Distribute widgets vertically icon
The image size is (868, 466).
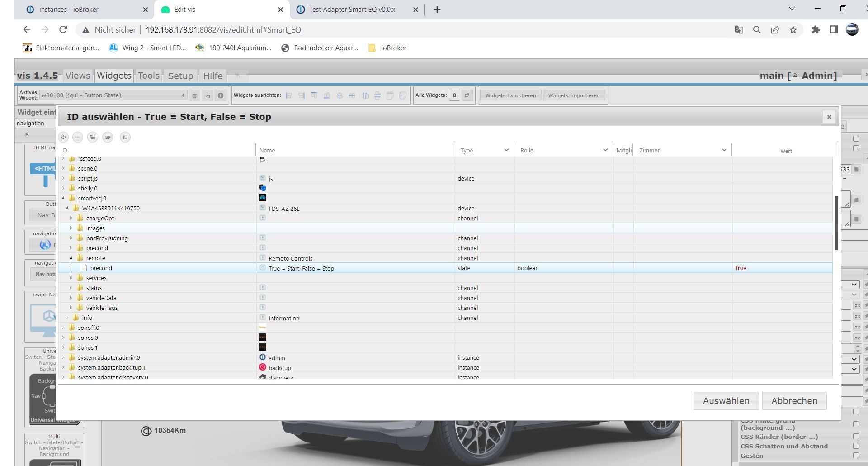coord(377,95)
